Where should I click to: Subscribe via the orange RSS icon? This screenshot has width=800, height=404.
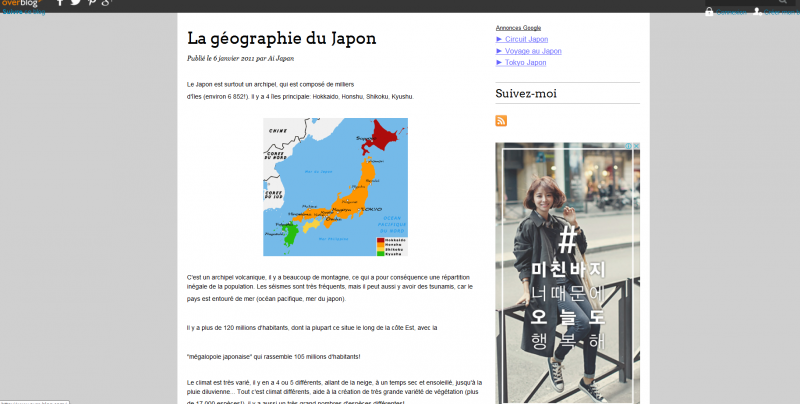coord(501,121)
